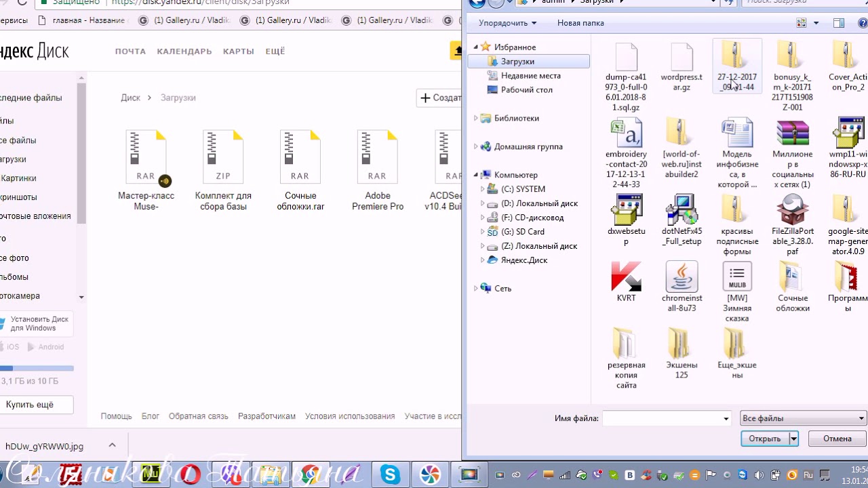Open the Имя файла history dropdown arrow

[x=726, y=419]
